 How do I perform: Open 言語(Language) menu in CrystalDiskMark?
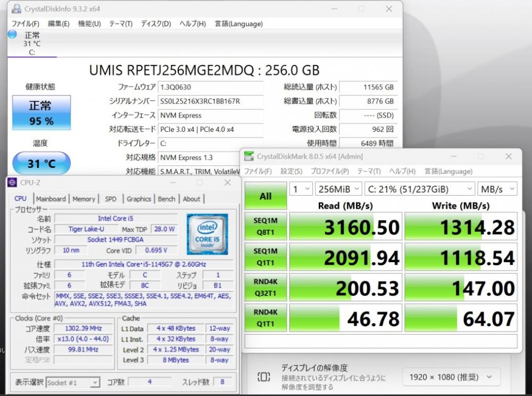click(x=448, y=171)
